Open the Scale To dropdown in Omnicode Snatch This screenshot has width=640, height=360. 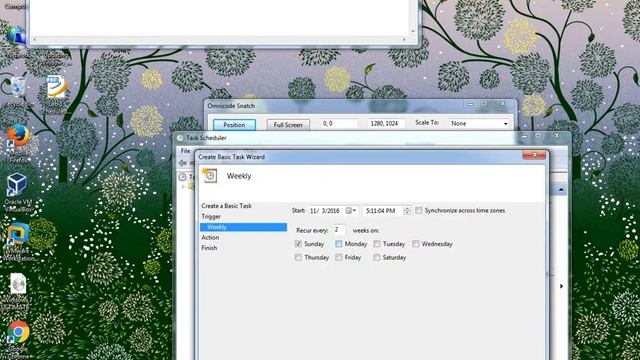coord(505,124)
